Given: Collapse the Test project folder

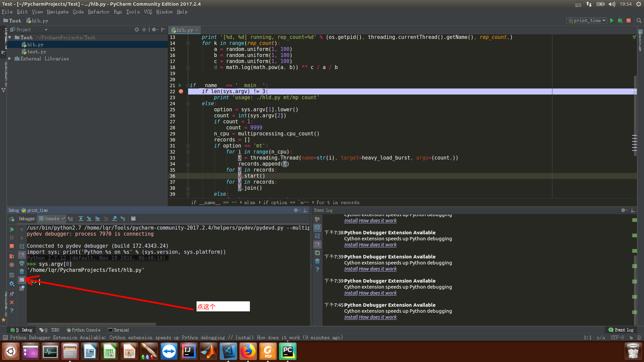Looking at the screenshot, I should point(10,38).
